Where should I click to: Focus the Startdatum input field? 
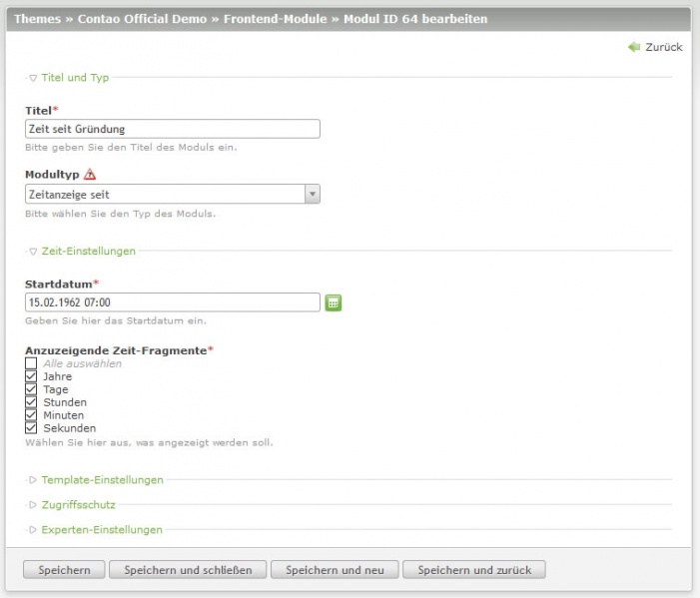tap(172, 302)
